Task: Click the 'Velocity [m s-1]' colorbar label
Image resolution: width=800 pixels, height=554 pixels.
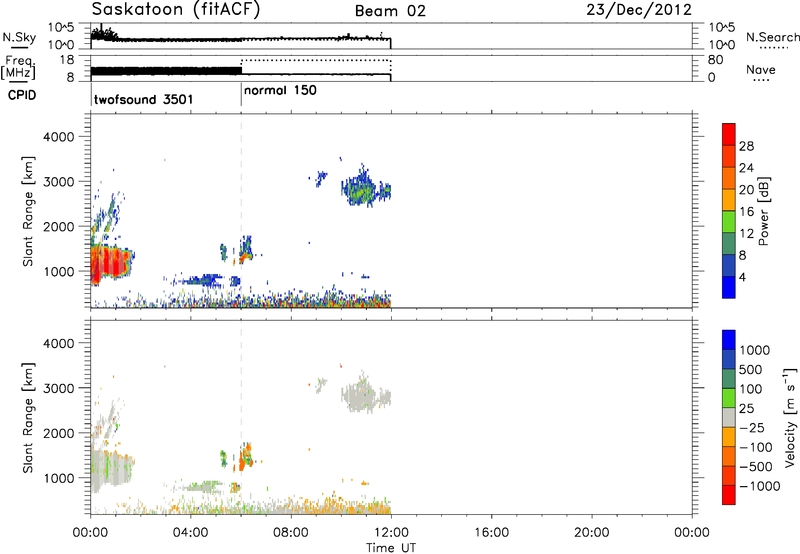Action: click(790, 417)
